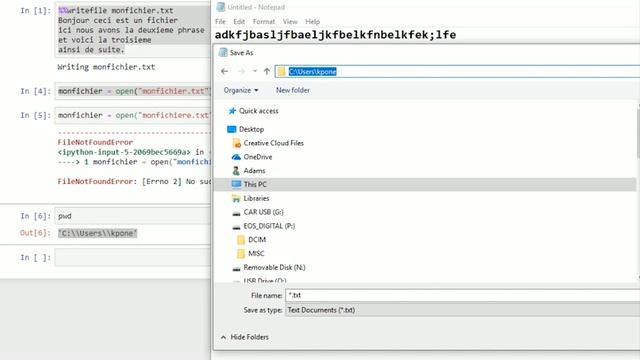This screenshot has height=360, width=640.
Task: Select Removable Disk (N:)
Action: coord(274,268)
